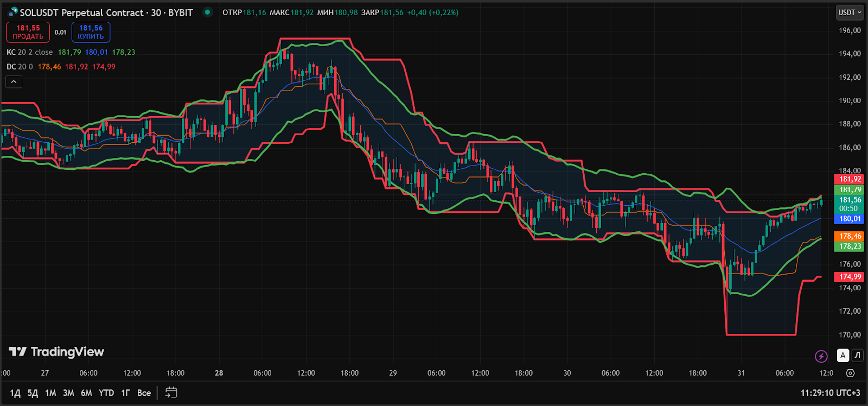Click the ОТКР 181,16 open value
The image size is (868, 406).
coord(244,12)
